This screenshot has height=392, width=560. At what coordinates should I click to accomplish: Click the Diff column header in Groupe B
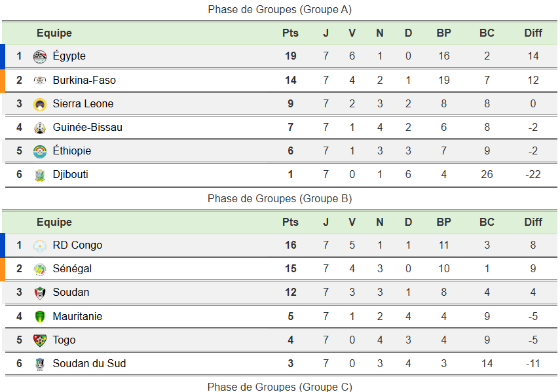(533, 223)
